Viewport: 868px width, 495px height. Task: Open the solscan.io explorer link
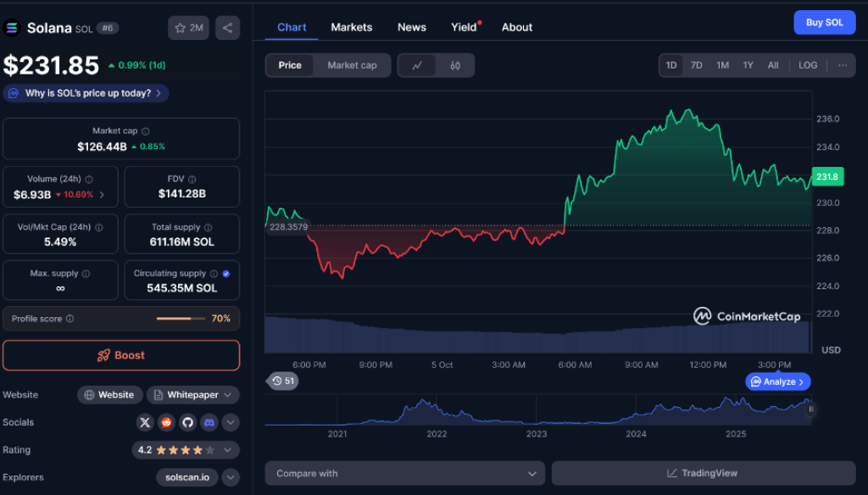click(187, 477)
